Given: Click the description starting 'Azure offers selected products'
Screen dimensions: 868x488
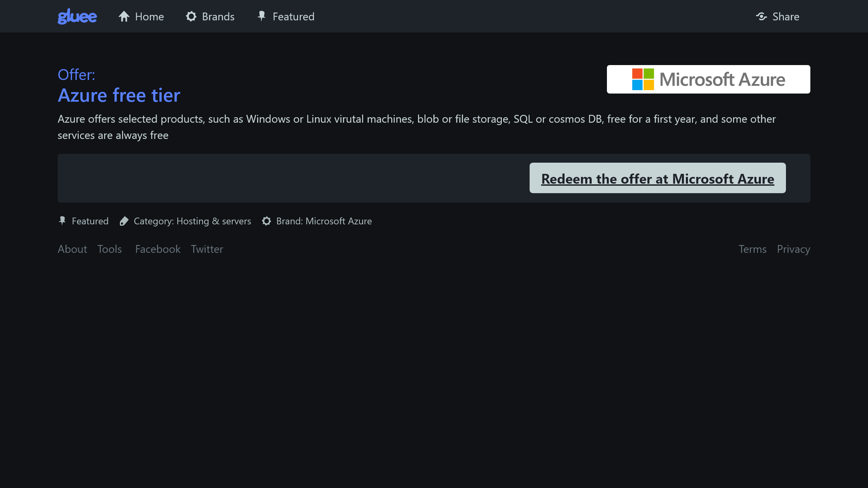Looking at the screenshot, I should [x=417, y=127].
